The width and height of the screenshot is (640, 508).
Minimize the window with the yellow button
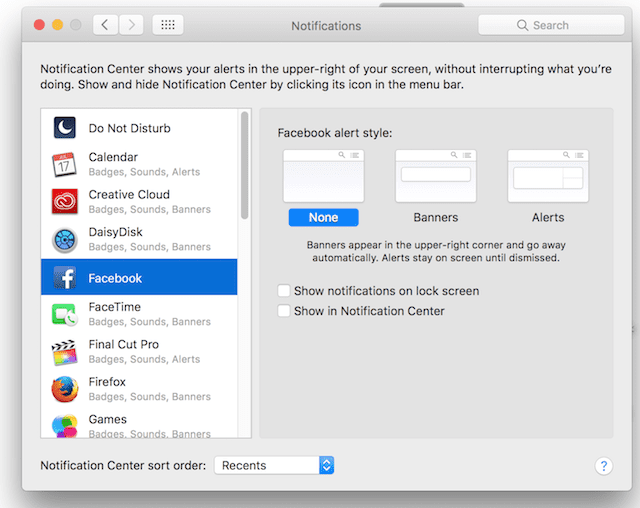(x=58, y=25)
